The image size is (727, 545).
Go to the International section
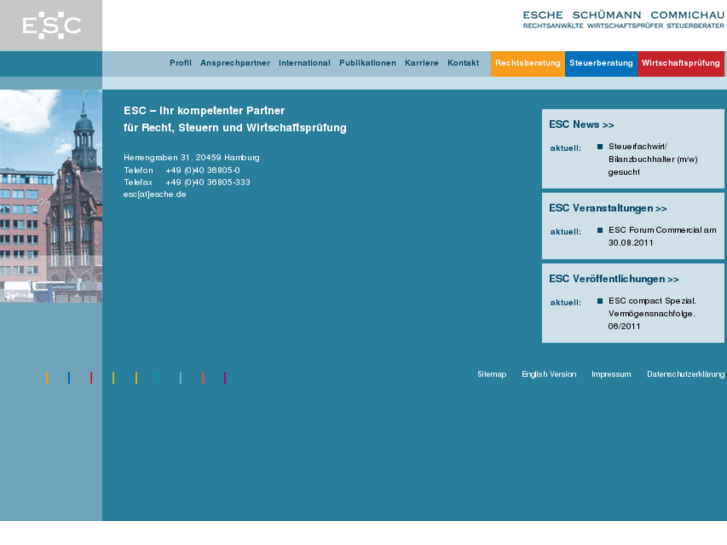pyautogui.click(x=304, y=63)
